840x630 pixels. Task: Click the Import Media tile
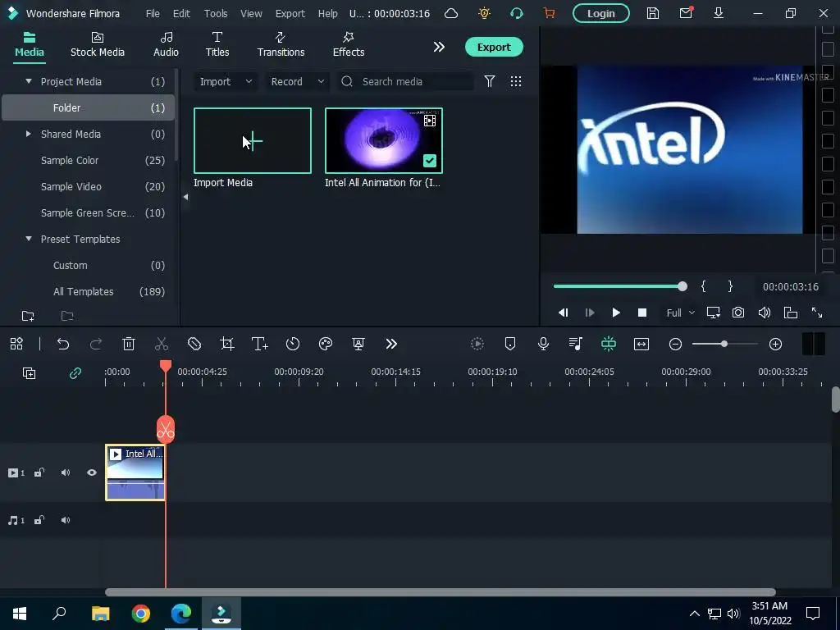pos(253,141)
